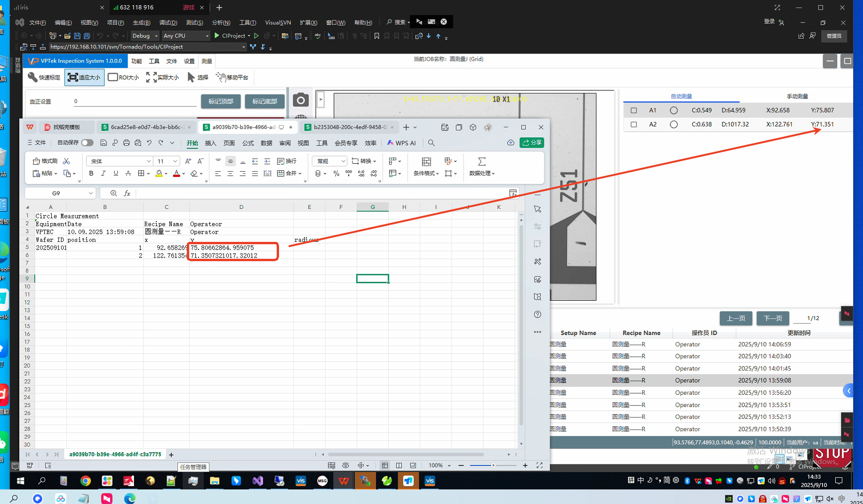This screenshot has height=504, width=863.
Task: Switch to the 手动测量 tab
Action: click(797, 96)
